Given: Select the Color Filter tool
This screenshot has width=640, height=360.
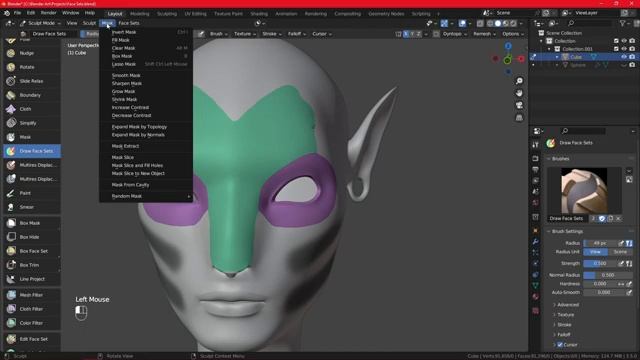Looking at the screenshot, I should pos(32,323).
